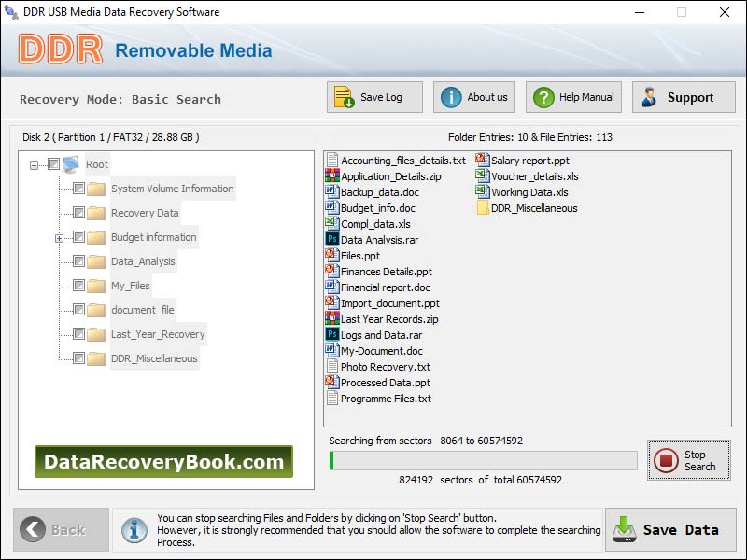Click the DDR_Miscellaneous folder icon
Viewport: 747px width, 560px height.
tap(482, 207)
